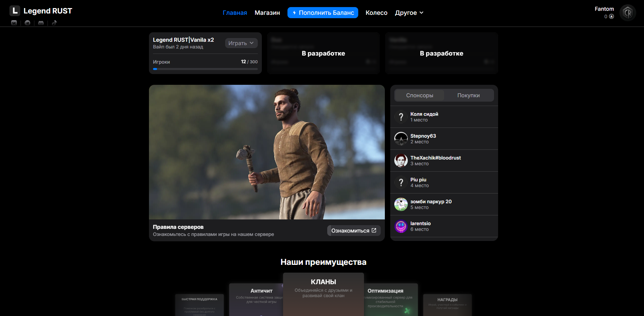Expand the Другое dropdown menu
This screenshot has height=316, width=644.
tap(409, 13)
